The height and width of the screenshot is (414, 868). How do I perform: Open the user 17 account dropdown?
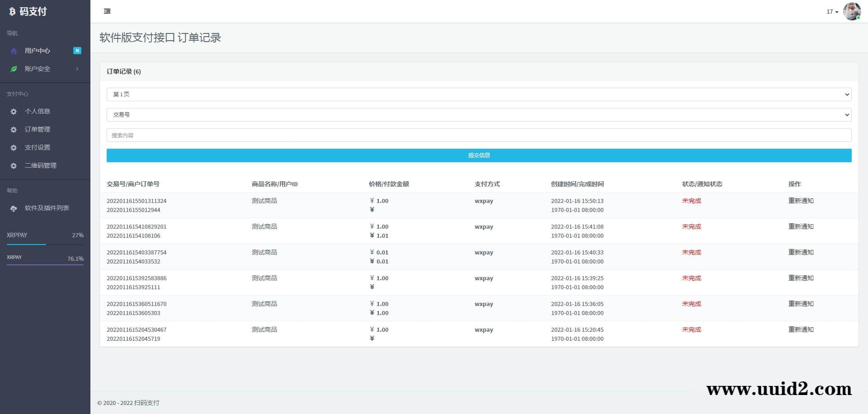832,12
